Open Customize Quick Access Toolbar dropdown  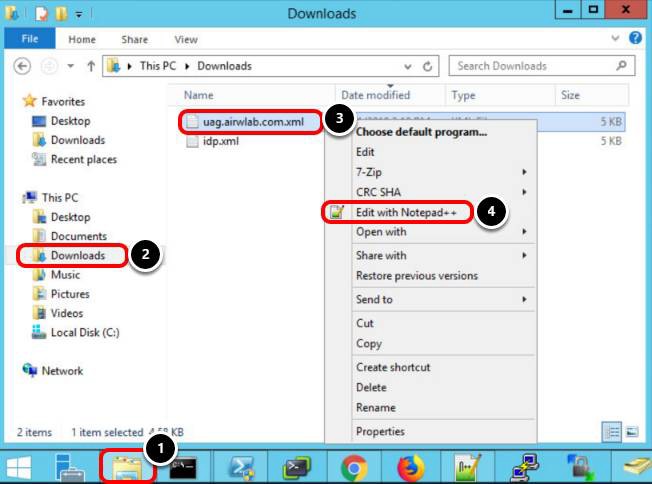click(79, 14)
